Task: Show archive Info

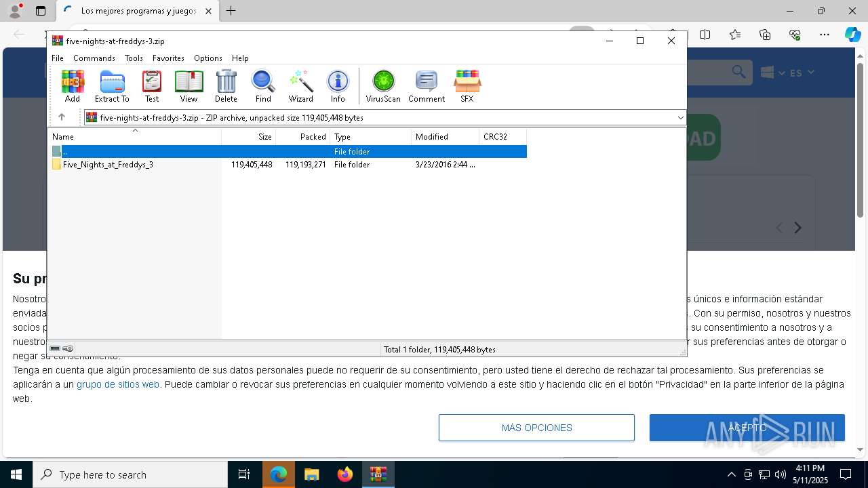Action: (338, 86)
